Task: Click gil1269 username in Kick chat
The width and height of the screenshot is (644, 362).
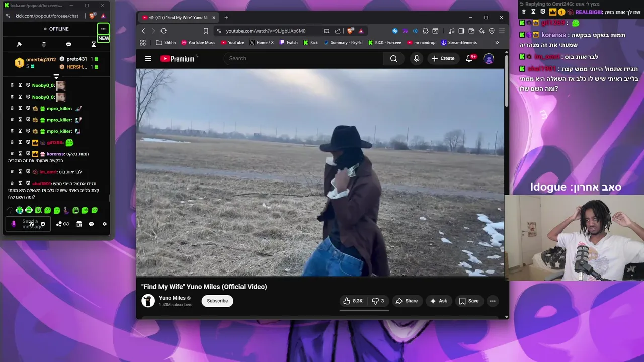Action: pos(54,143)
